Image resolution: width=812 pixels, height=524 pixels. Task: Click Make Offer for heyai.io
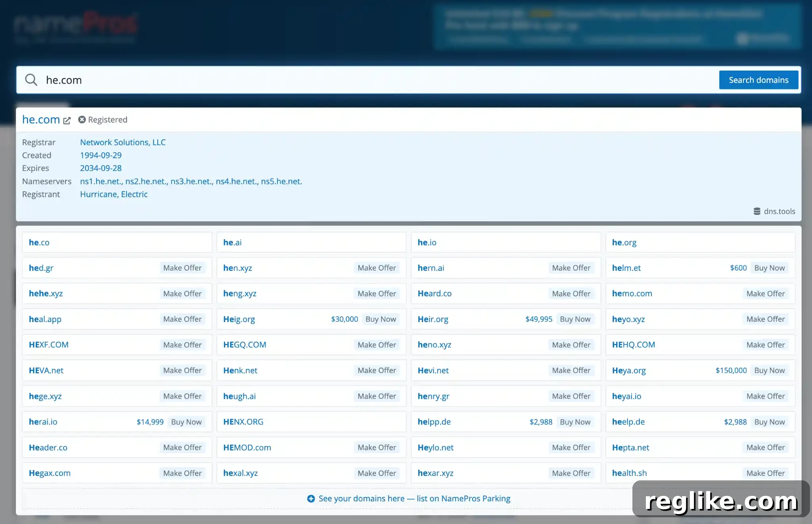point(765,396)
